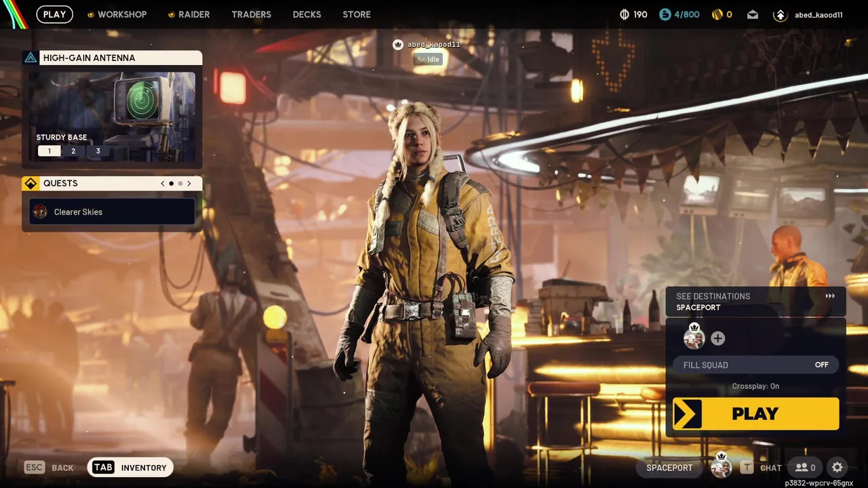Open the TRADERS tab
The image size is (868, 488).
251,14
